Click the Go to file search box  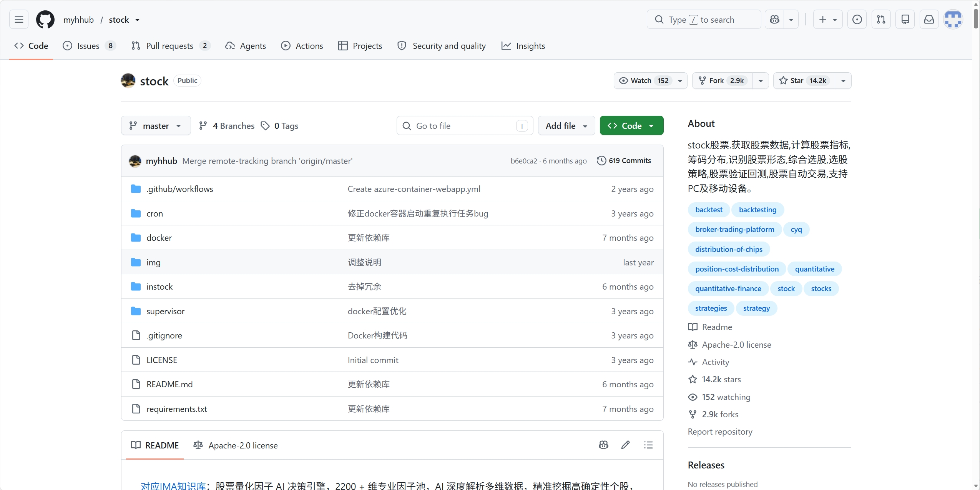coord(465,125)
